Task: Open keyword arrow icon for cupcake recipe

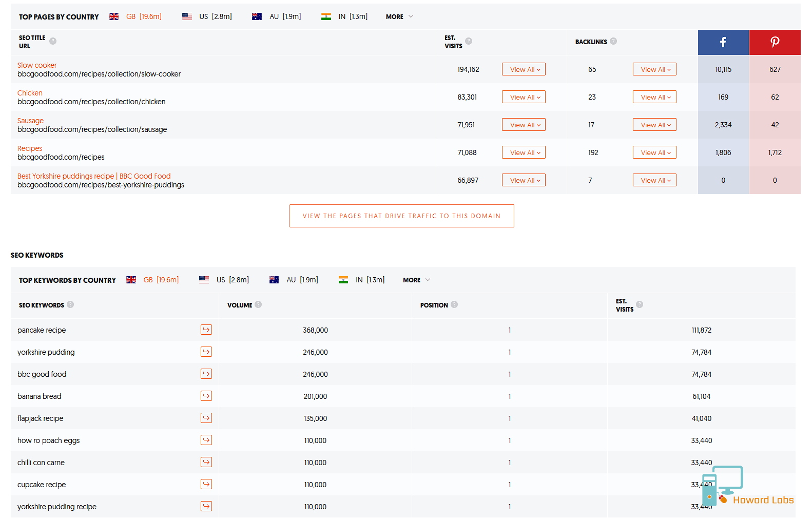Action: (206, 484)
